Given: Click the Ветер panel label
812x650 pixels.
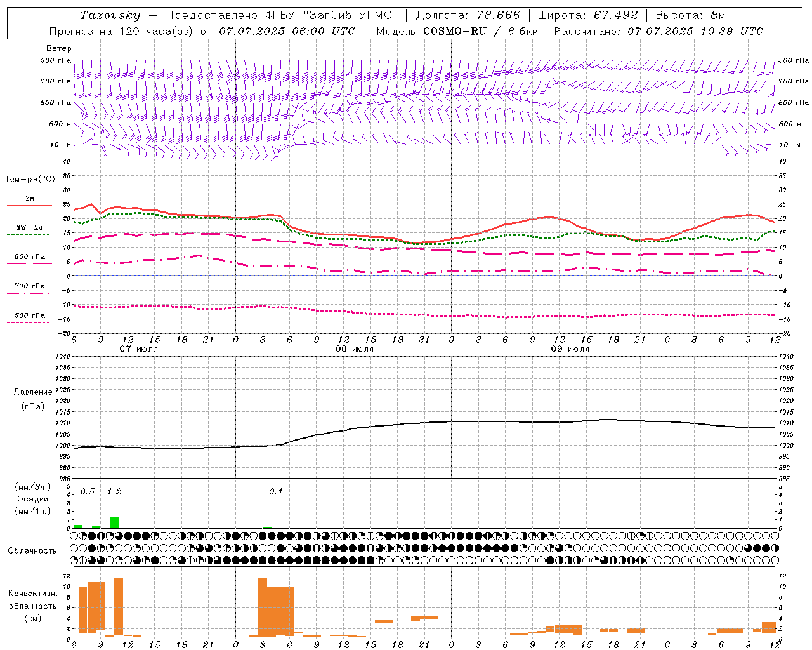Looking at the screenshot, I should coord(58,48).
